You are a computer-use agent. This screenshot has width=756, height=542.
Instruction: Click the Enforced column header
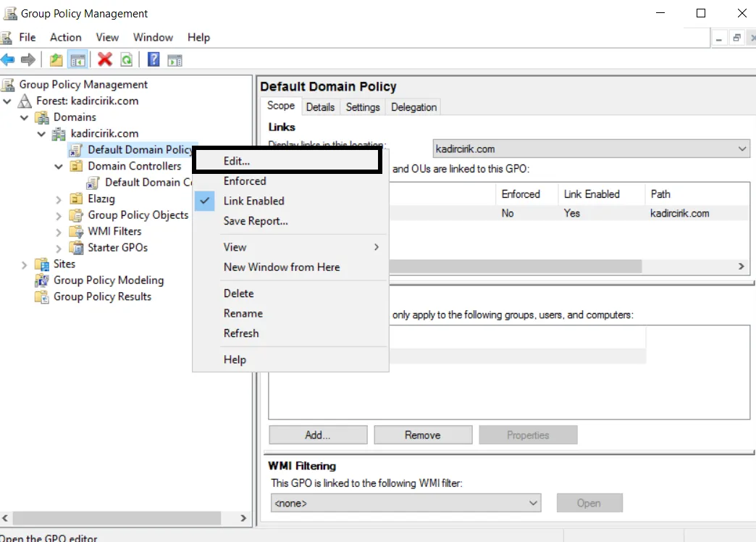coord(526,194)
